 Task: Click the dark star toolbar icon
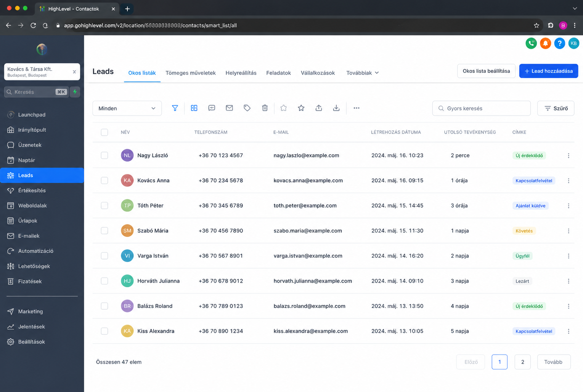301,108
